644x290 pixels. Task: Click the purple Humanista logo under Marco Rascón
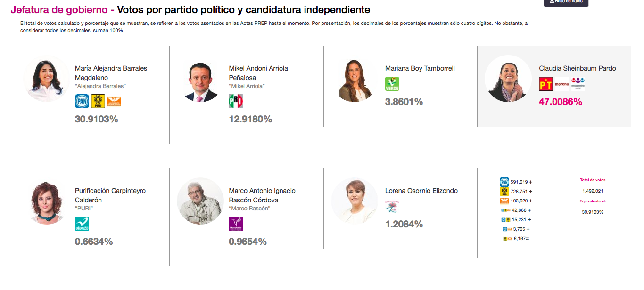coord(236,224)
